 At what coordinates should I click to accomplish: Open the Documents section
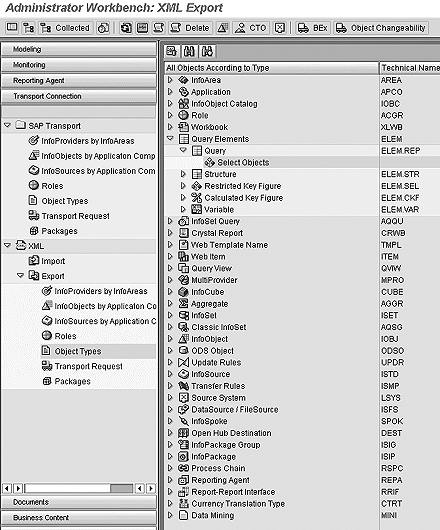coord(79,502)
